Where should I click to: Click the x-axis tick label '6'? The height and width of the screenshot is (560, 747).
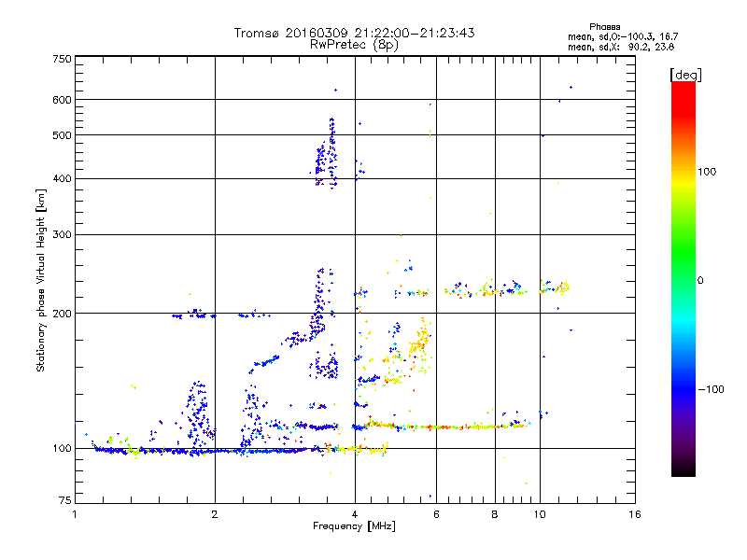pos(436,514)
